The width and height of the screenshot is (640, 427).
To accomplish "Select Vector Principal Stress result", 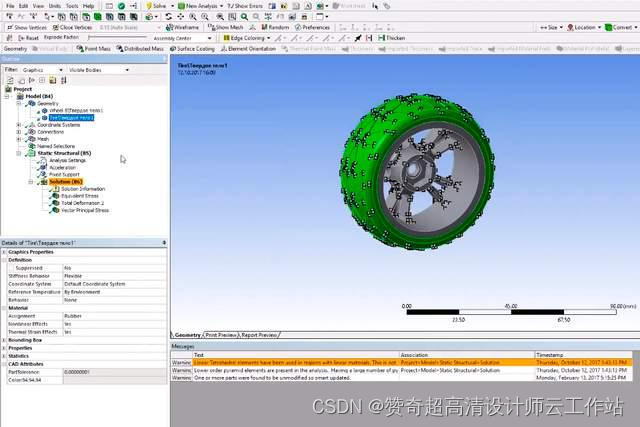I will coord(85,210).
